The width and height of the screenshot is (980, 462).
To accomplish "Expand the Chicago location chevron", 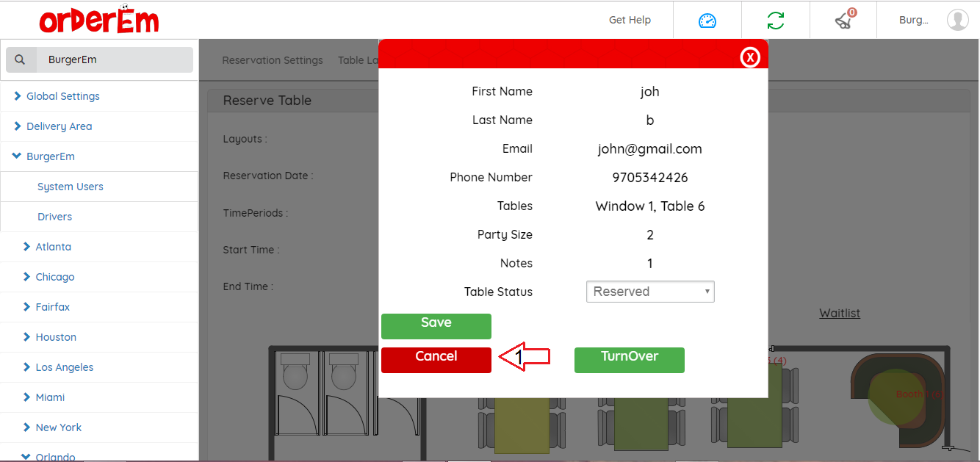I will coord(27,277).
